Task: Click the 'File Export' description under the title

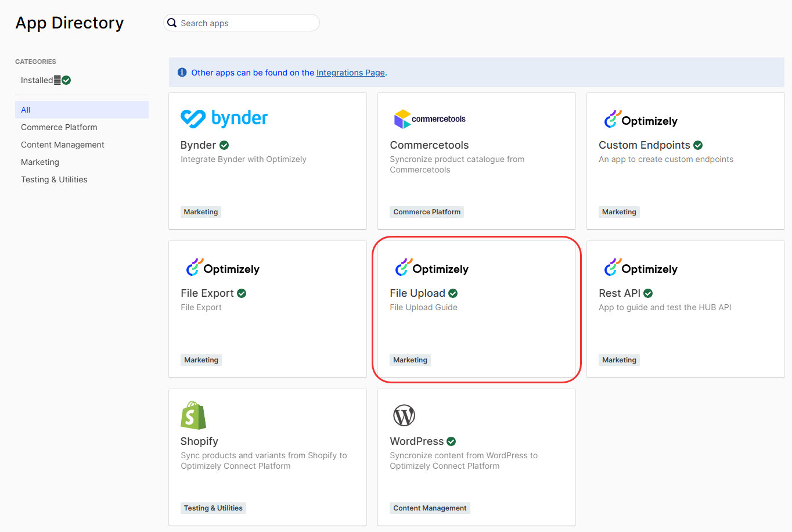Action: click(201, 307)
